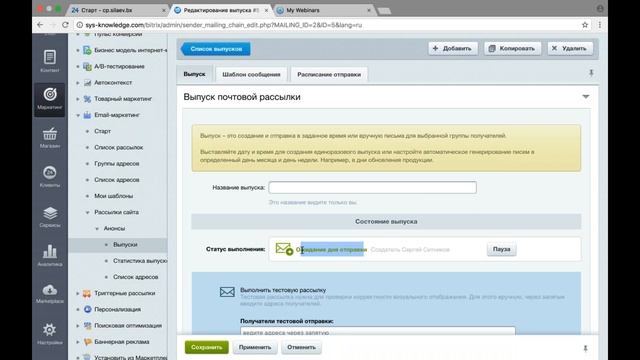640x360 pixels.
Task: Click the Email-маркетинг icon
Action: point(87,115)
